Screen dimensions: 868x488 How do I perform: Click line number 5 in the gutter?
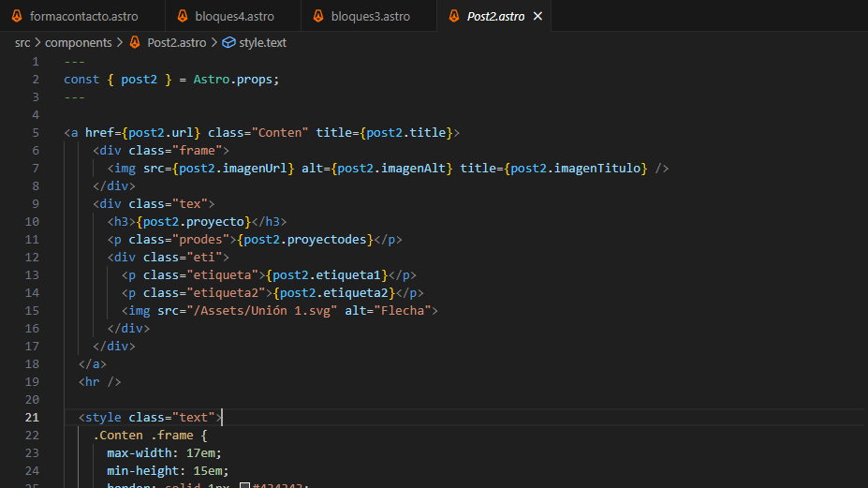tap(35, 133)
